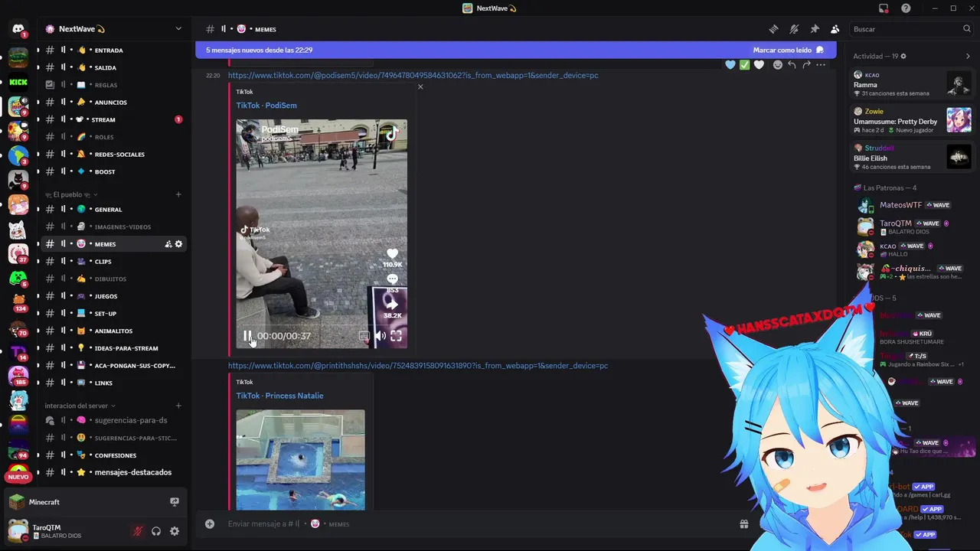Click the search magnifier icon

click(967, 29)
